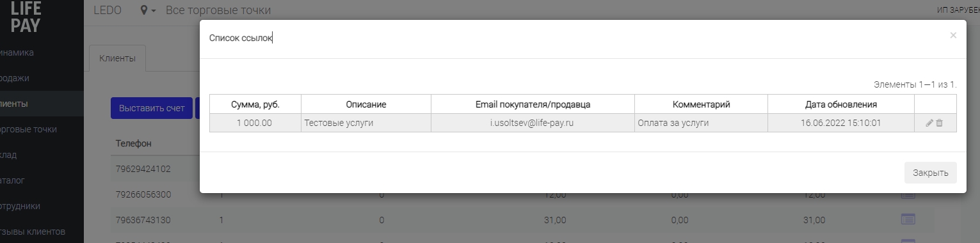Sort by the Сумма, руб. column header
980x243 pixels.
click(x=255, y=104)
